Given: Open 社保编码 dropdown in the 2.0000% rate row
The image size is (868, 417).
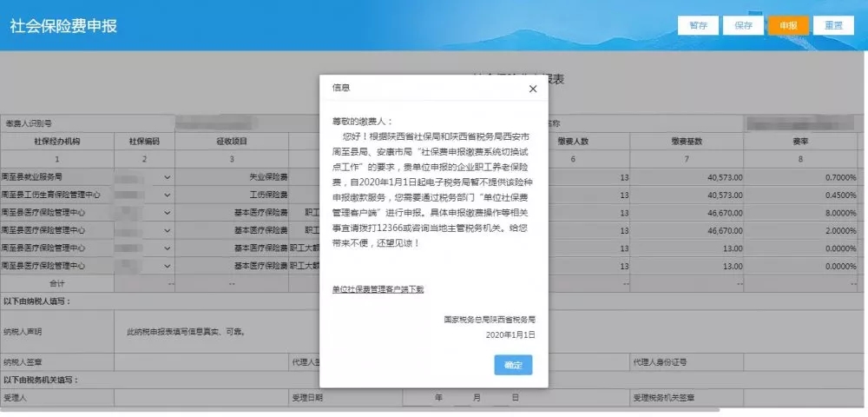Looking at the screenshot, I should 168,230.
